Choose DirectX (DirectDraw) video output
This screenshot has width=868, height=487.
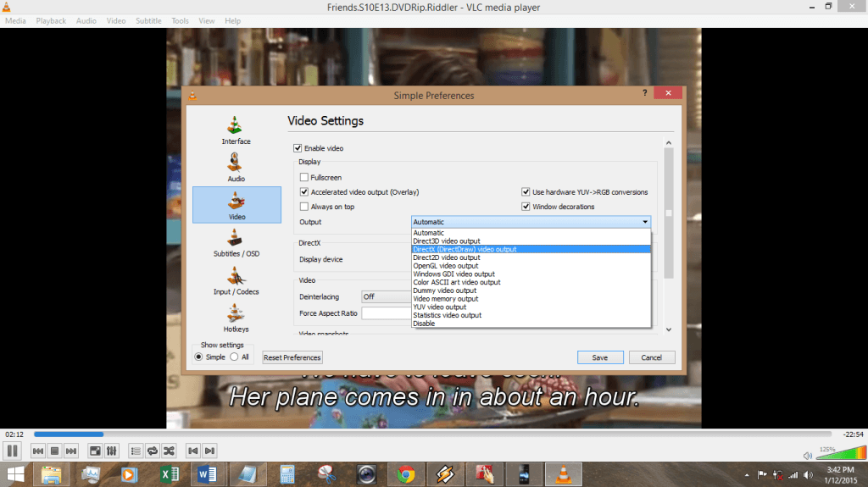point(531,250)
